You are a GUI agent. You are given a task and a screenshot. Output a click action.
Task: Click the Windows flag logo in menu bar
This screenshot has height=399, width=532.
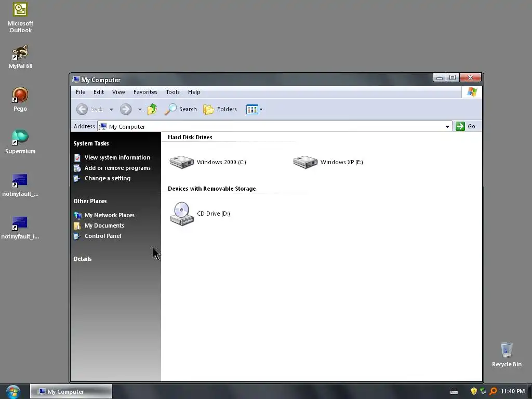pyautogui.click(x=472, y=91)
